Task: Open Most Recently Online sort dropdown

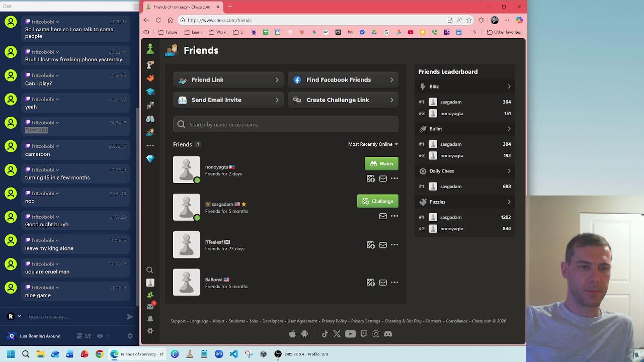Action: coord(373,144)
